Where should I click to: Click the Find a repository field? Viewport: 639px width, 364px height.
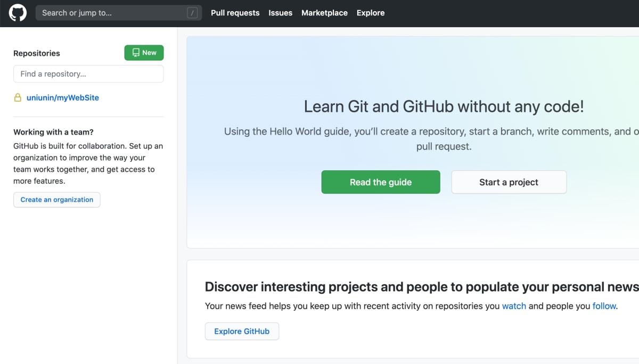(88, 74)
